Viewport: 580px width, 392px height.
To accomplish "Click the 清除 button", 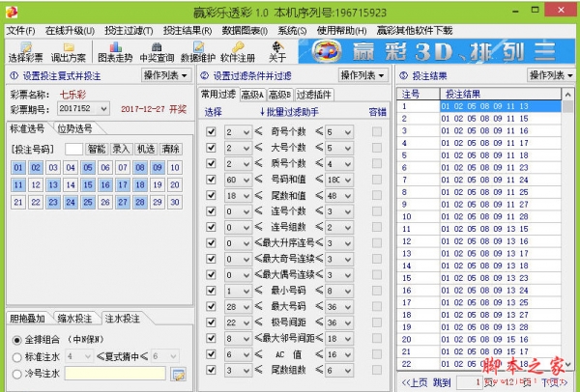I will [171, 149].
